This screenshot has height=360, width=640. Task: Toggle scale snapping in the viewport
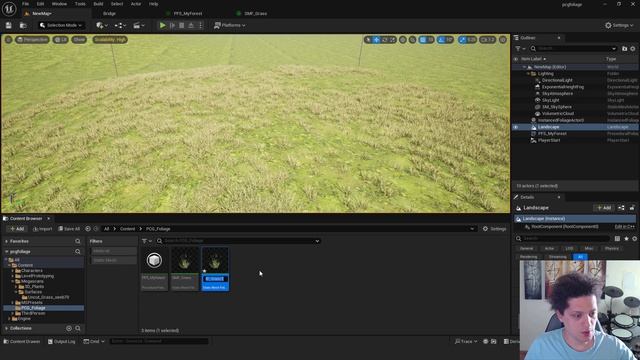point(462,40)
